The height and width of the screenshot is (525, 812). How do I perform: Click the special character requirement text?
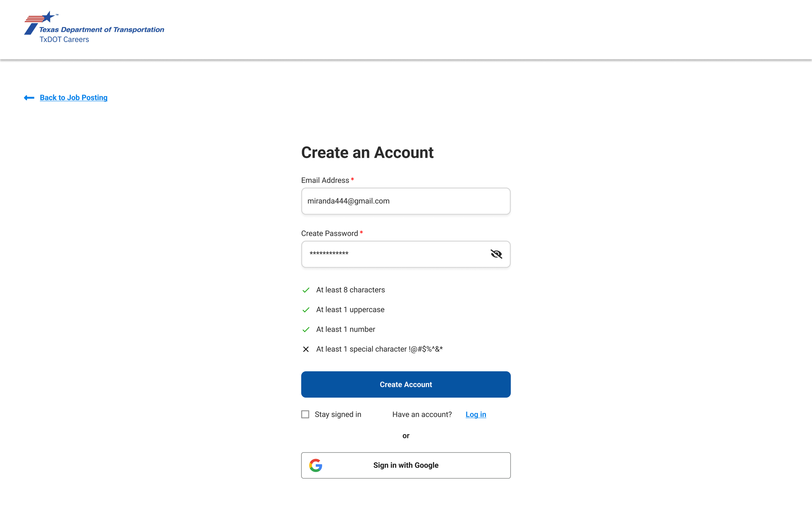pyautogui.click(x=379, y=349)
